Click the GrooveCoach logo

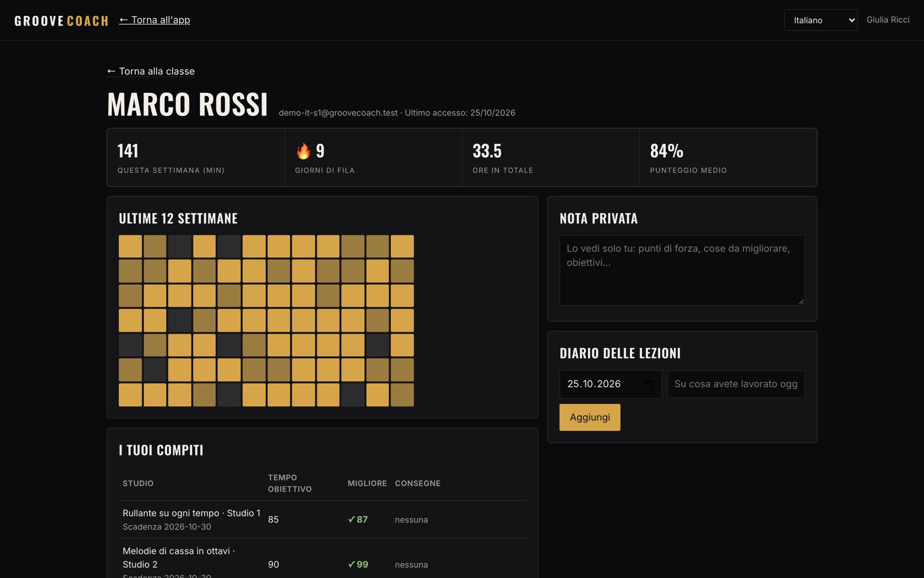61,21
